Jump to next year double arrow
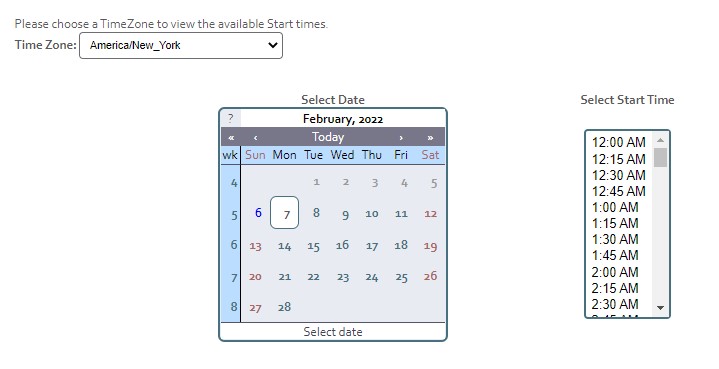 [430, 137]
